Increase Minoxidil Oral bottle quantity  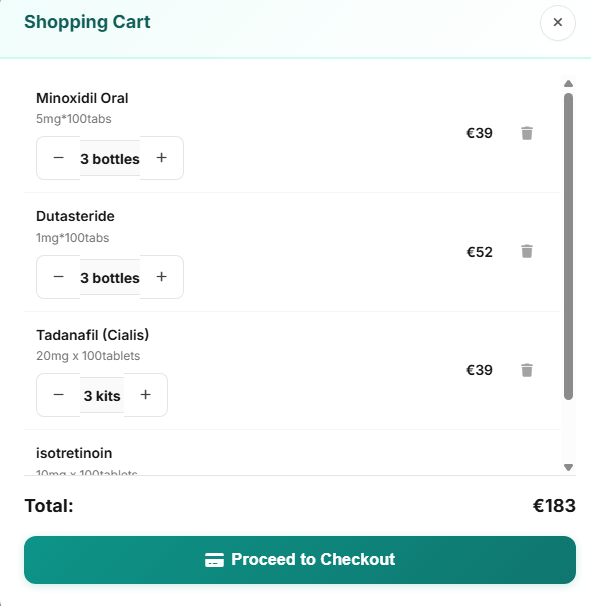[162, 158]
